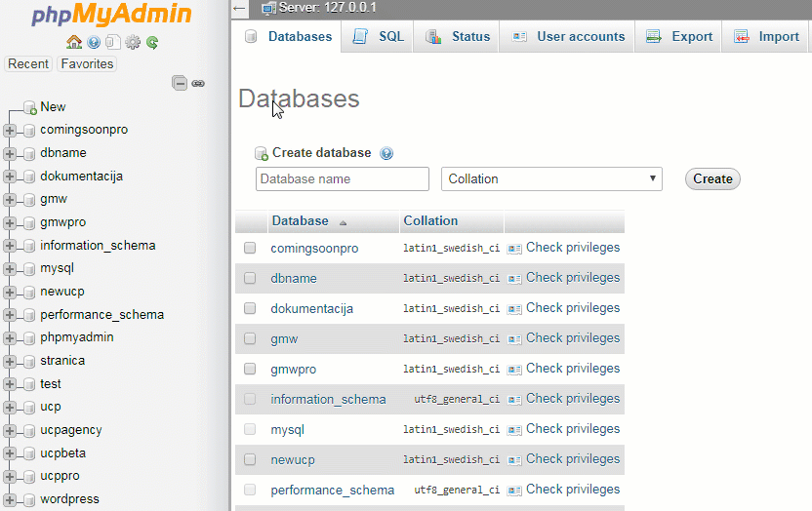The image size is (812, 511).
Task: Click help icon next to Create database
Action: pyautogui.click(x=386, y=153)
